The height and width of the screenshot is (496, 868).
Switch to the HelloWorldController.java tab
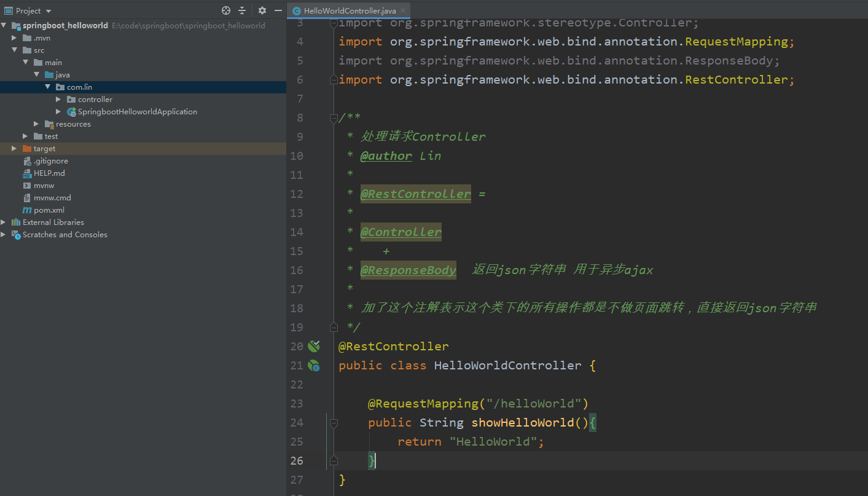tap(344, 10)
